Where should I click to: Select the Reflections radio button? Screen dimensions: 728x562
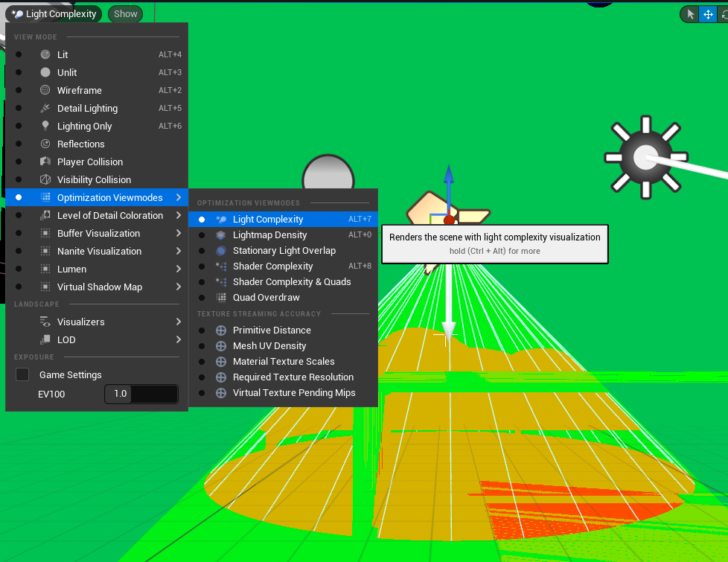coord(19,144)
